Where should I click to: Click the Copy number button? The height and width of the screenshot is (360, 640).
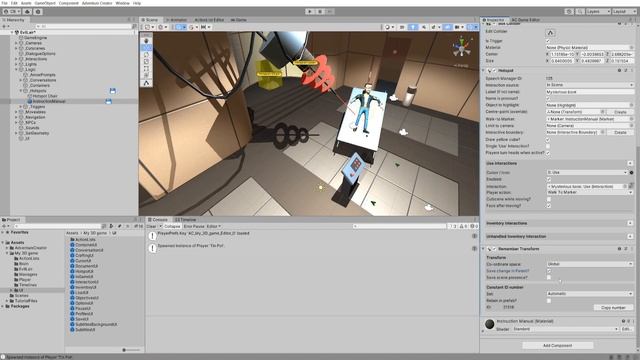coord(613,307)
